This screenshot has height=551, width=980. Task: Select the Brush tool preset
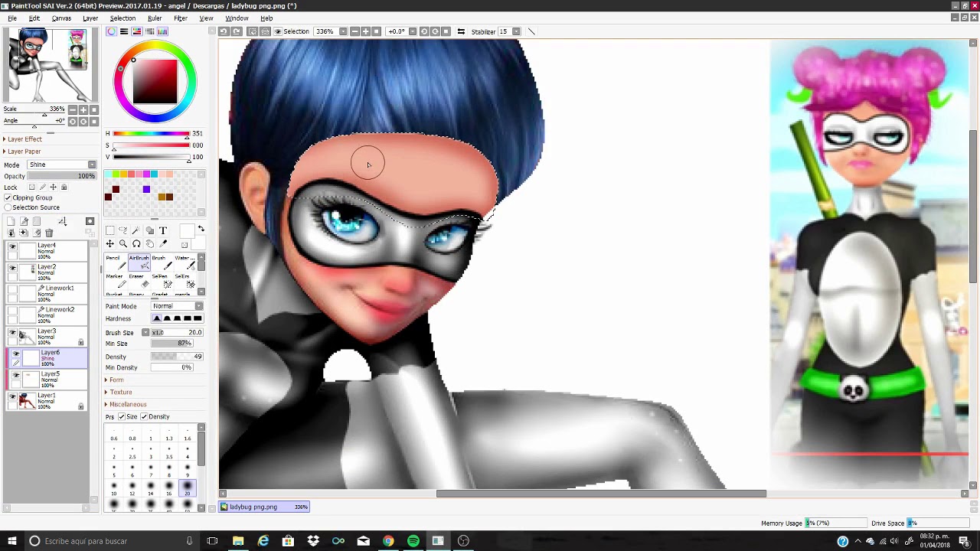tap(162, 263)
